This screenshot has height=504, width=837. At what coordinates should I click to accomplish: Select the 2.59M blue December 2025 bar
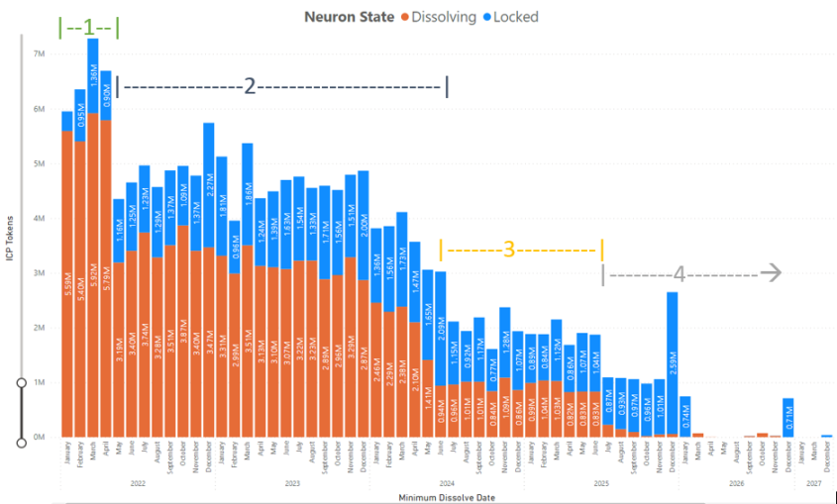(x=673, y=362)
